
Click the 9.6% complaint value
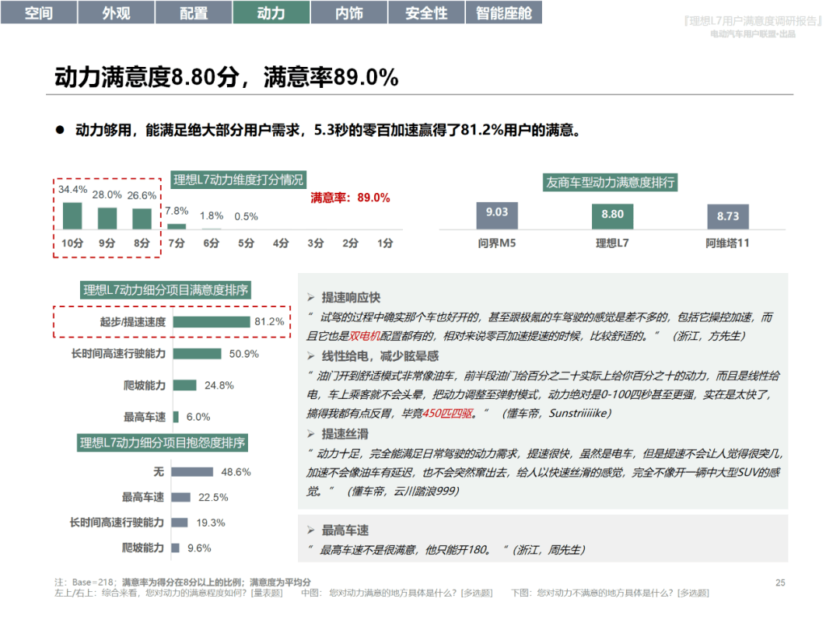click(x=199, y=548)
